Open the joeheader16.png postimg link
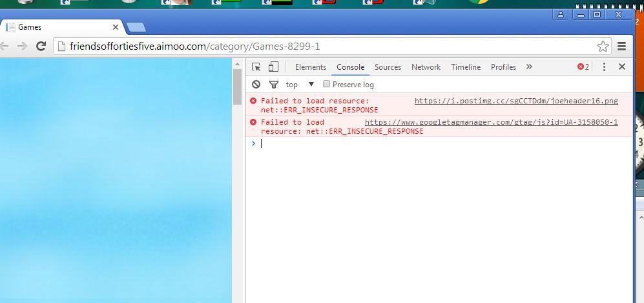644x303 pixels. (516, 101)
